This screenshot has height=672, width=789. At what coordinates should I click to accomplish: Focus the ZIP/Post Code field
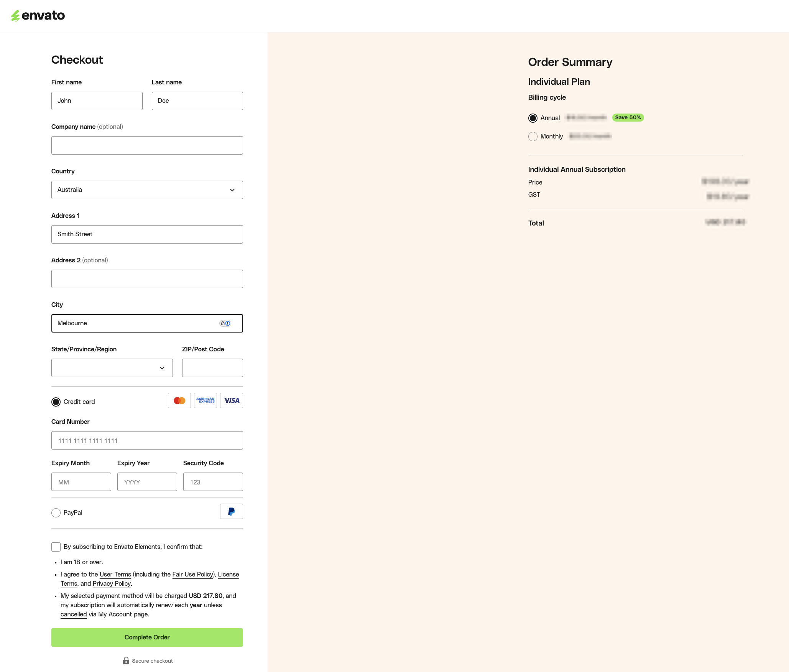(x=212, y=368)
